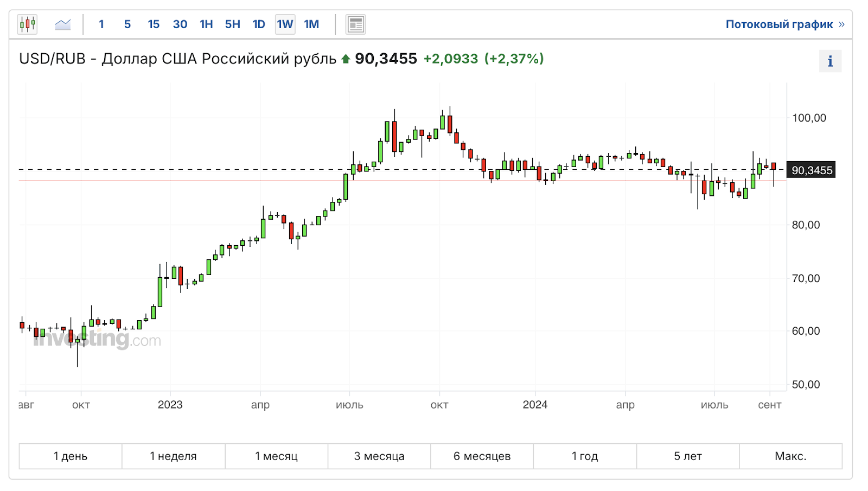Switch to the 1M monthly interval
The width and height of the screenshot is (868, 491).
(x=311, y=24)
